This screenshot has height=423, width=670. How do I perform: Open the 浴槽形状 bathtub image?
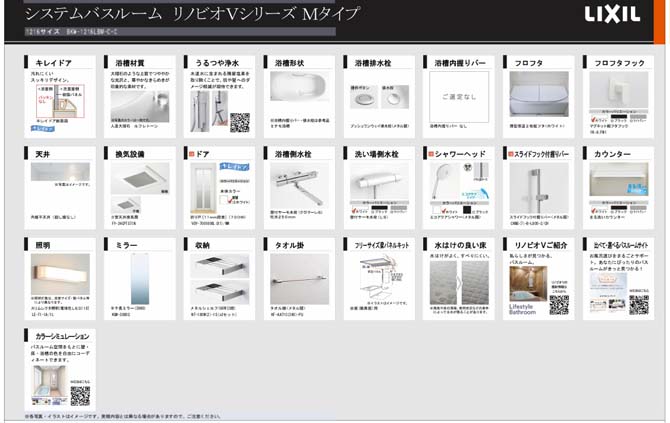(300, 86)
